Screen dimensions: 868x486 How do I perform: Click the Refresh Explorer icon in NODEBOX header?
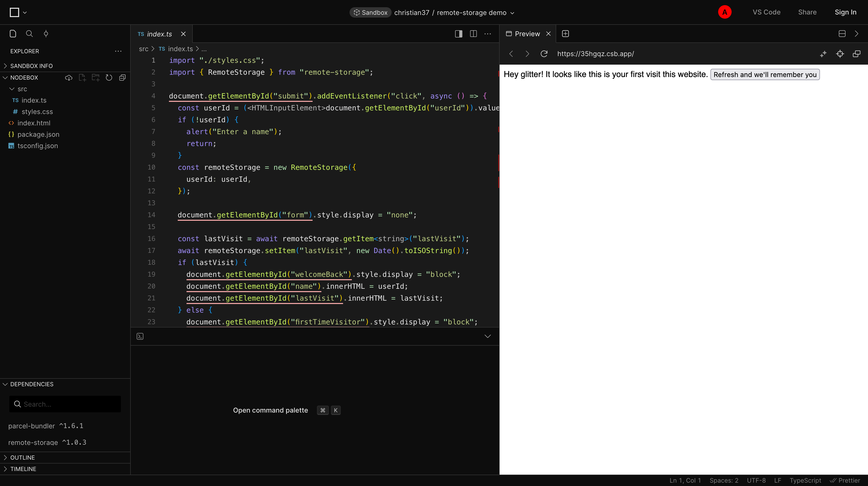pos(109,78)
